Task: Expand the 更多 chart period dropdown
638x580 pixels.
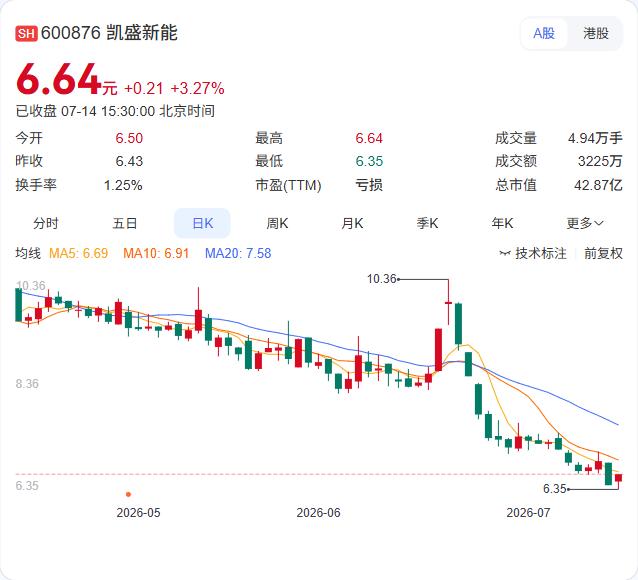Action: (x=585, y=223)
